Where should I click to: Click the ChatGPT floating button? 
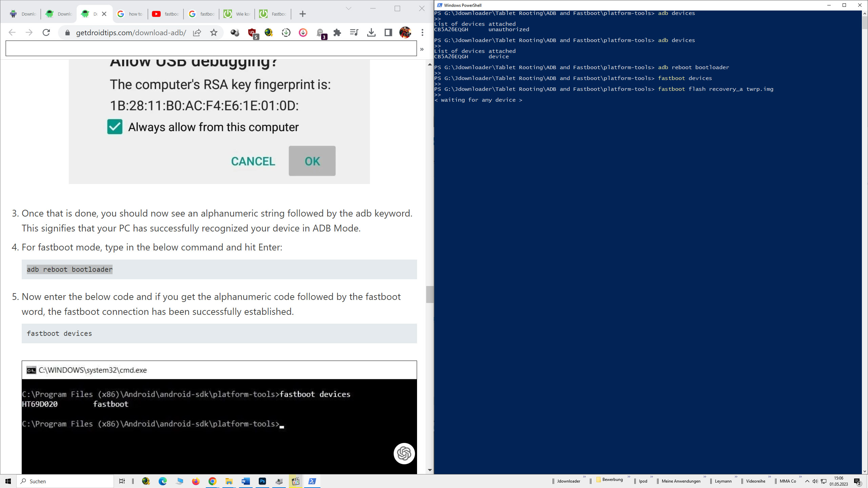[x=404, y=453]
